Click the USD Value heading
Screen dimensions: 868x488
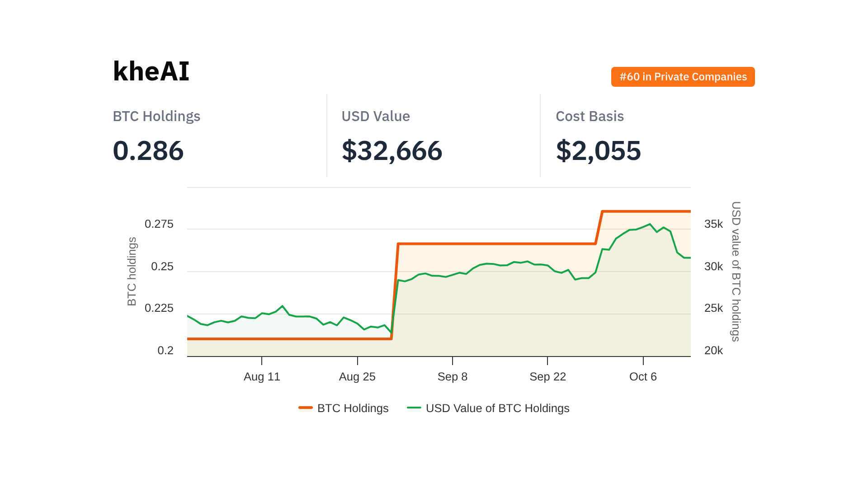(376, 116)
